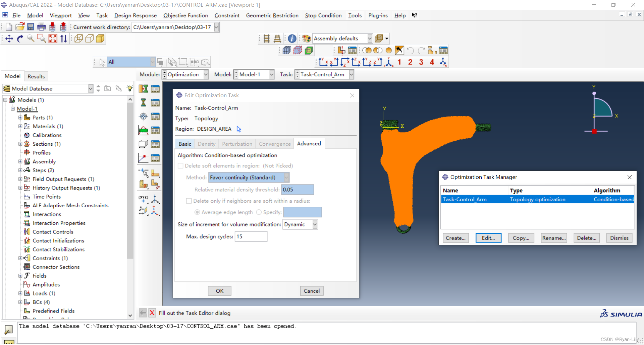This screenshot has width=644, height=345.
Task: Click the model tree scroll-down arrow
Action: coord(130,315)
